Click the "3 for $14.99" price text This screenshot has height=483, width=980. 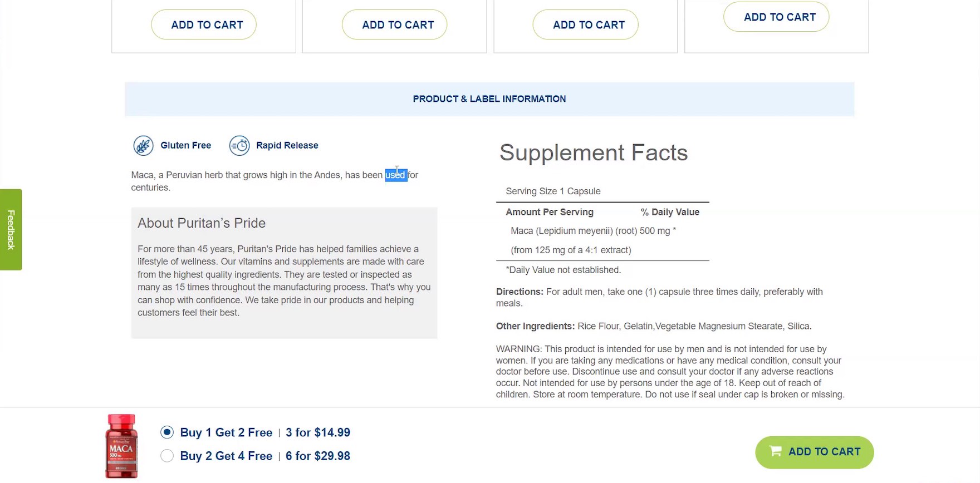(317, 432)
